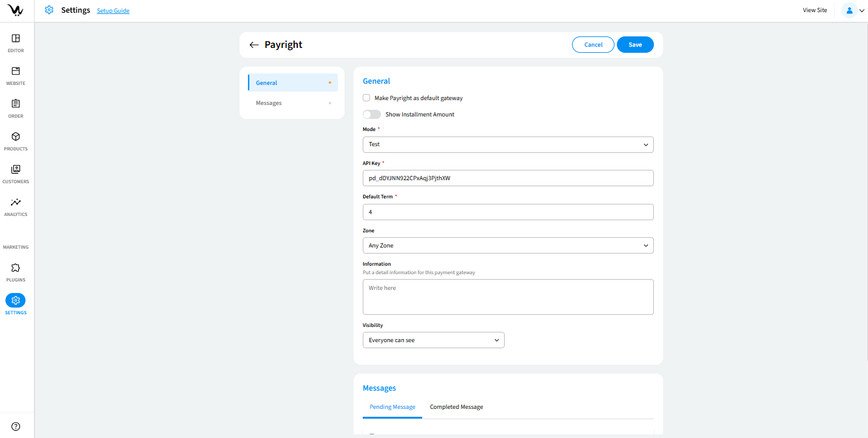This screenshot has height=438, width=868.
Task: Expand the Mode dropdown showing Test
Action: (508, 144)
